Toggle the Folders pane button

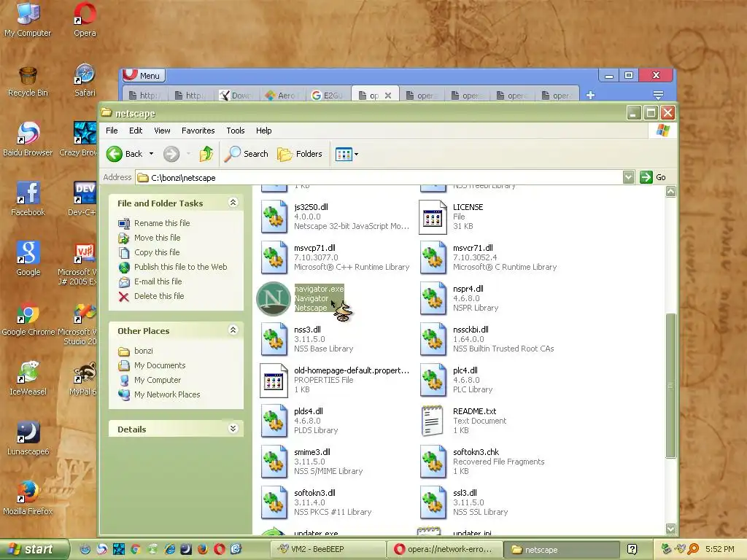(x=300, y=154)
